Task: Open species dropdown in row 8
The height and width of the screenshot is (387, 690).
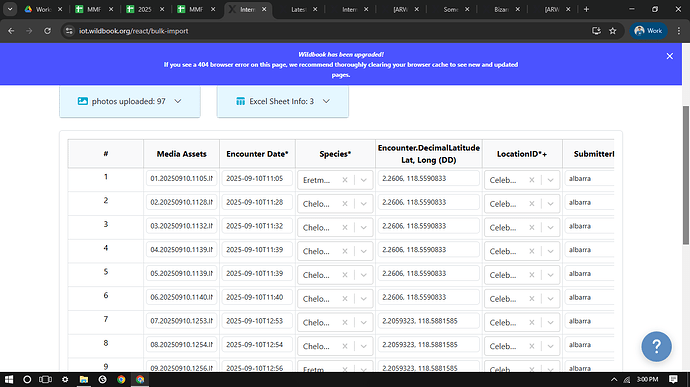Action: coord(363,346)
